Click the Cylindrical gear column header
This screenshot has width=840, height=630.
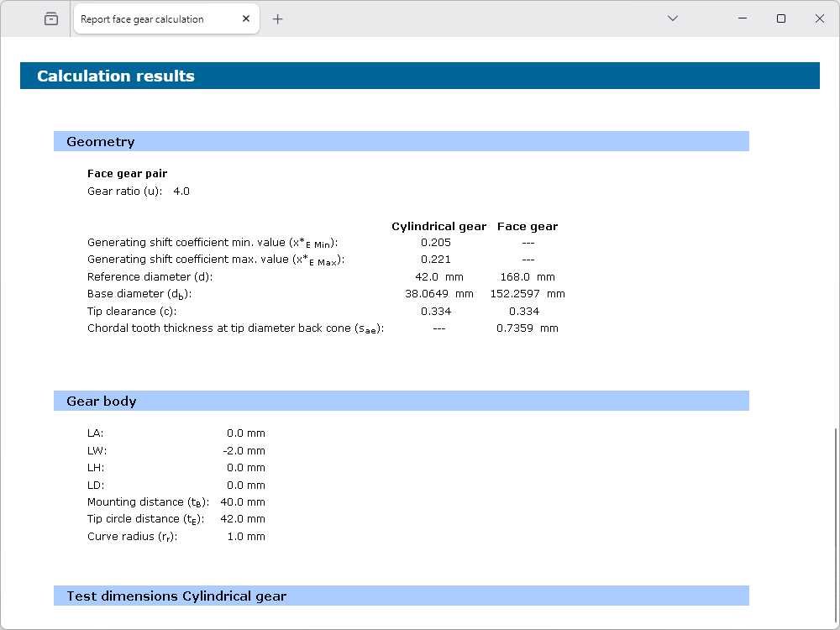(438, 226)
